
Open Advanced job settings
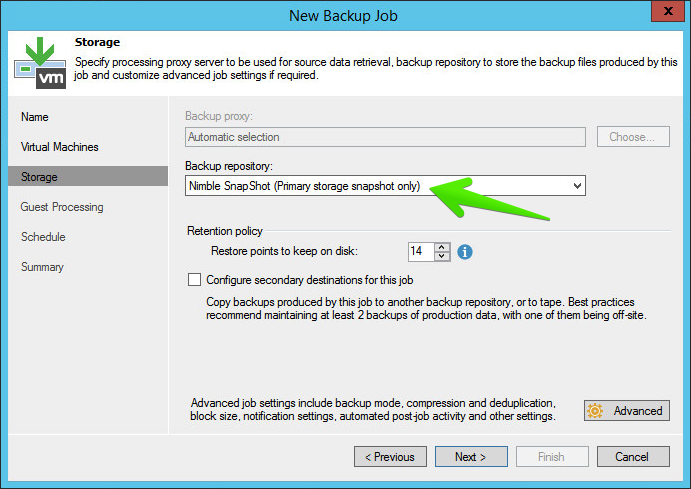point(627,411)
